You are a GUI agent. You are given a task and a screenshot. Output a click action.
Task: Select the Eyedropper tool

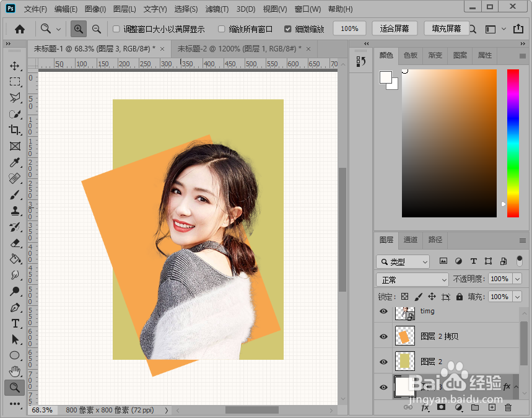tap(15, 162)
